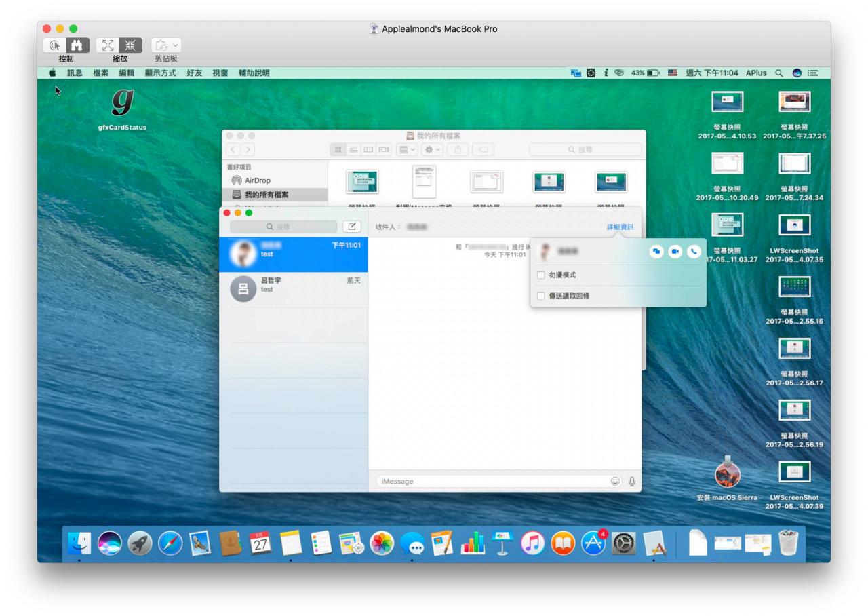The height and width of the screenshot is (616, 868).
Task: Click the Messages search field
Action: [x=283, y=227]
